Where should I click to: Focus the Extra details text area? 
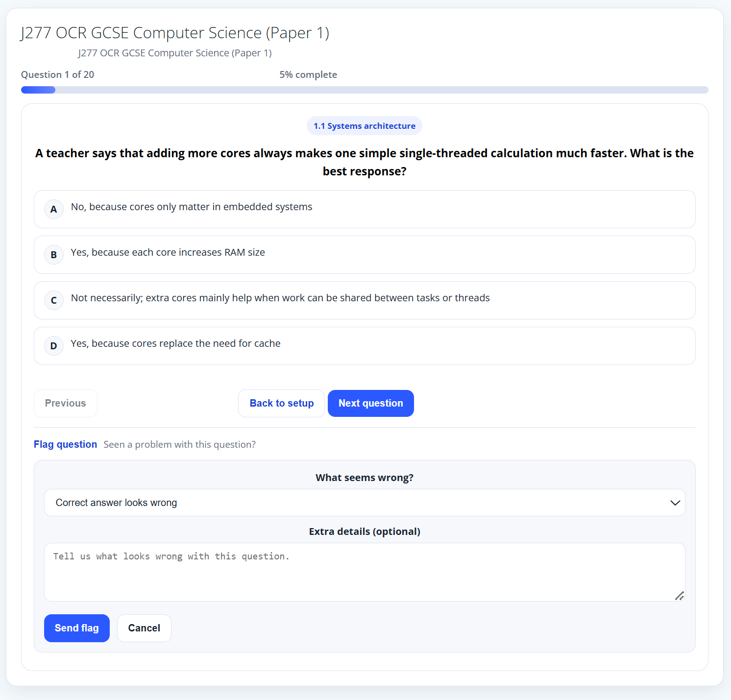(x=365, y=572)
